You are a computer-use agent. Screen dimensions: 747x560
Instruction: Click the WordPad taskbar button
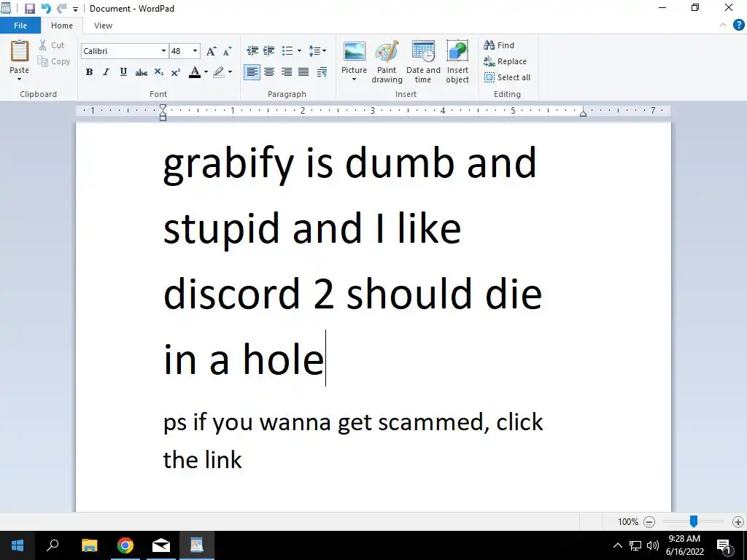coord(197,545)
